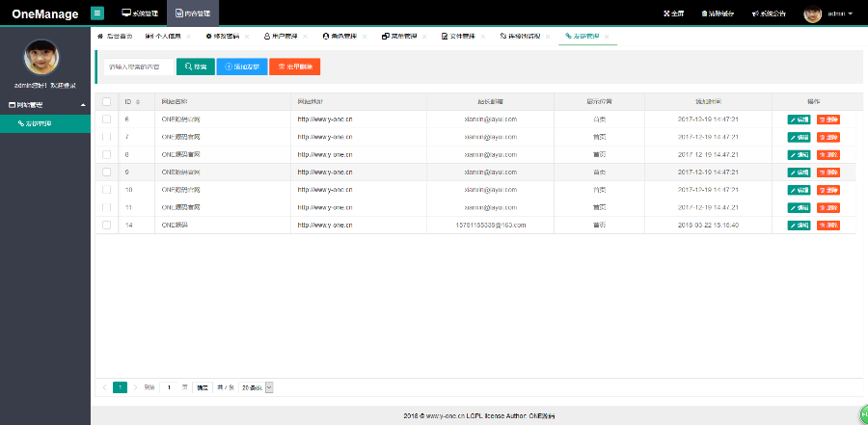Close the user management tab with its X

pos(305,36)
